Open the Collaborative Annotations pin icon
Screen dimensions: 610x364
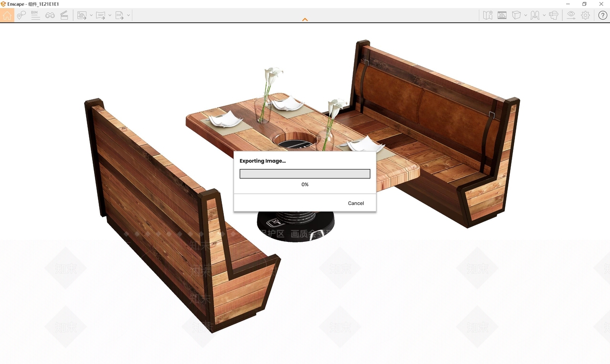tap(21, 15)
